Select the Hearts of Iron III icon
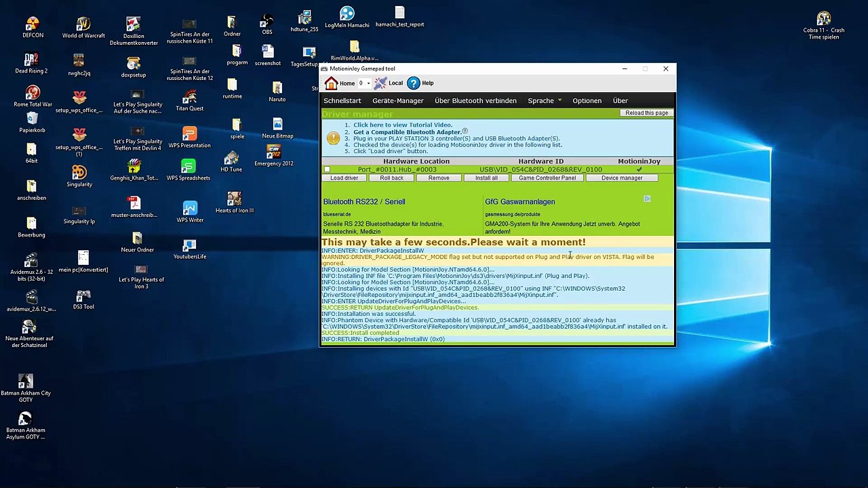 tap(235, 203)
